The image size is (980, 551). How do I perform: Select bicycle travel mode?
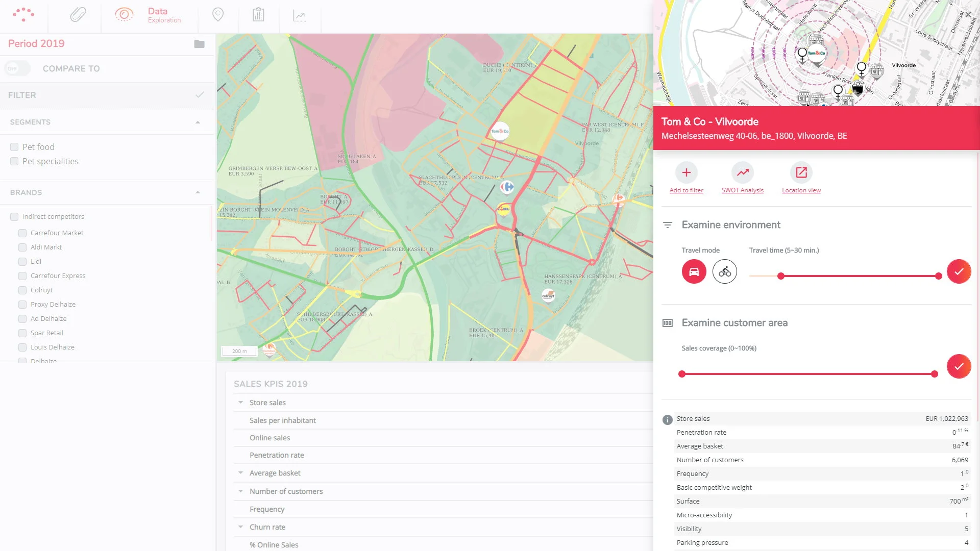click(x=725, y=271)
